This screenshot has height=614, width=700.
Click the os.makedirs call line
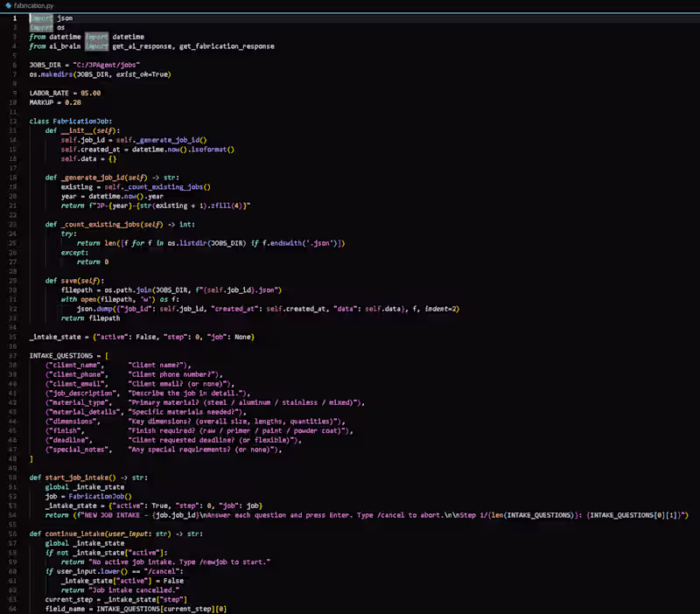click(x=100, y=74)
